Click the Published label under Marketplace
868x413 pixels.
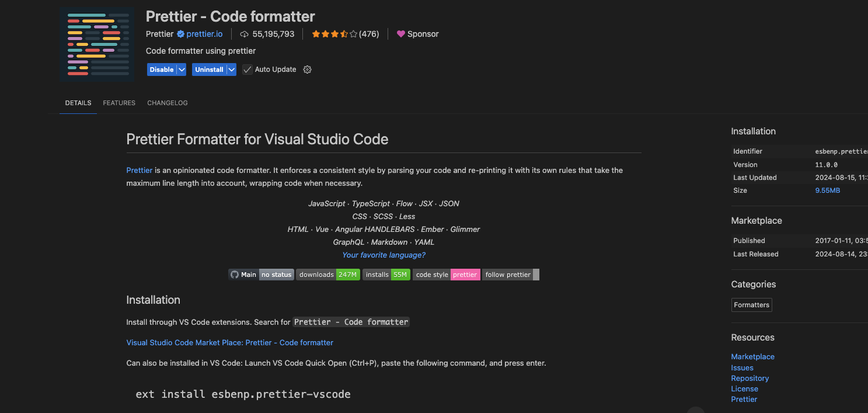pos(750,241)
